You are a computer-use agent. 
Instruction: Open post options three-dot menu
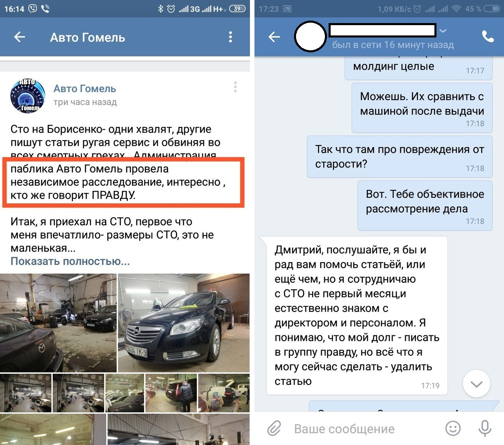[235, 87]
